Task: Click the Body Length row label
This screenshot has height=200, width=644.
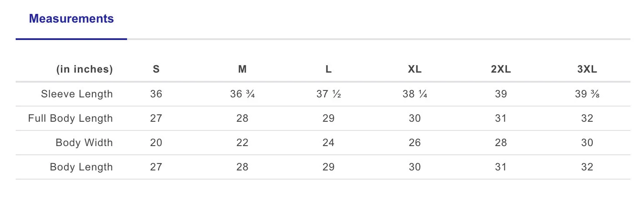Action: 81,167
